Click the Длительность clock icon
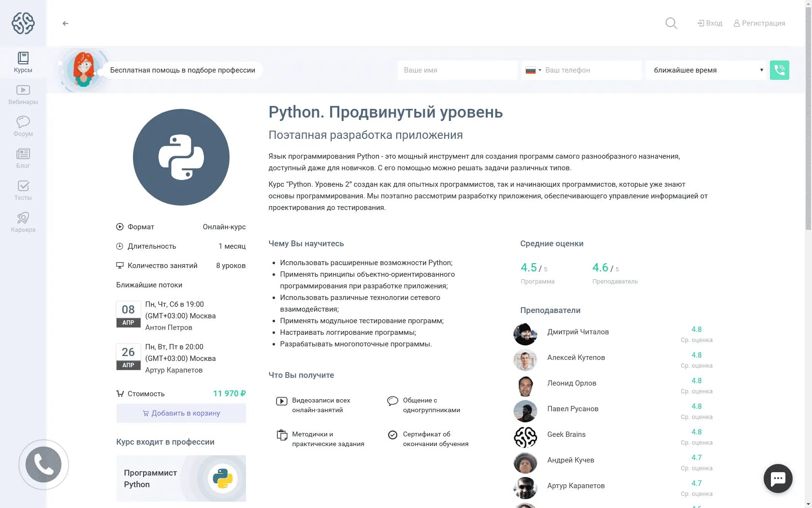The height and width of the screenshot is (508, 812). pyautogui.click(x=120, y=246)
